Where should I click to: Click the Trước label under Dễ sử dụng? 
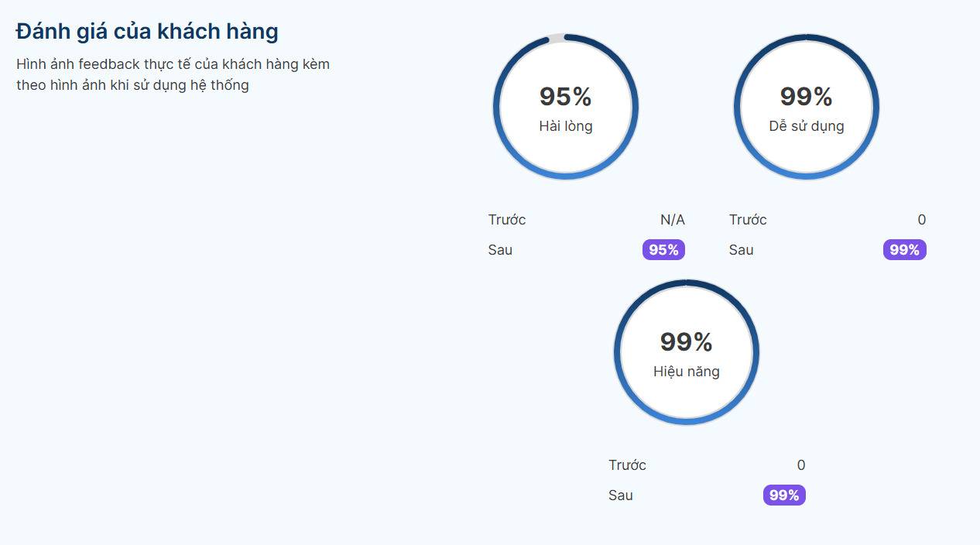coord(748,220)
